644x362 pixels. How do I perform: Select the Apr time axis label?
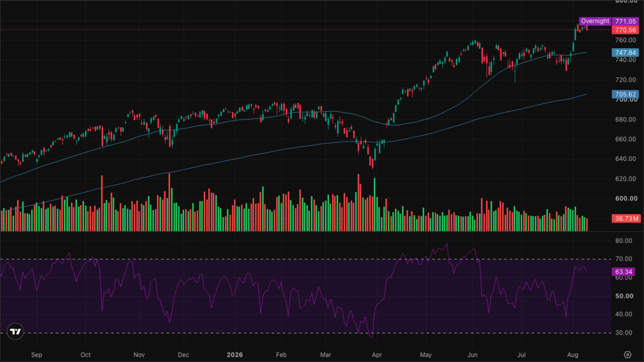click(x=377, y=355)
